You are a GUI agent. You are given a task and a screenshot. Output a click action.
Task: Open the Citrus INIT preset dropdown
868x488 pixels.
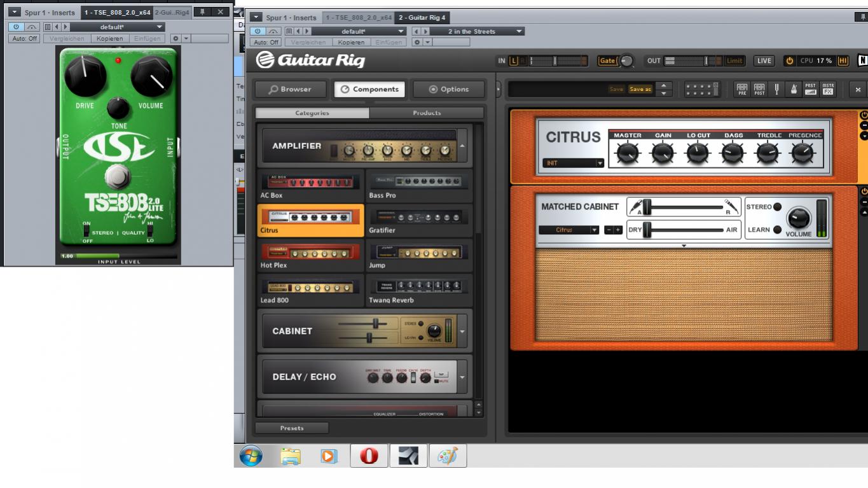click(x=574, y=163)
